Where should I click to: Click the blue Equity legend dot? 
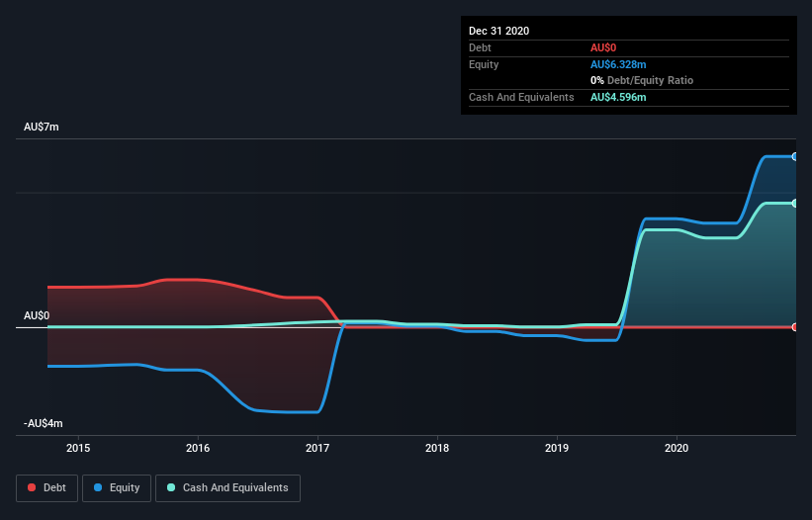98,487
